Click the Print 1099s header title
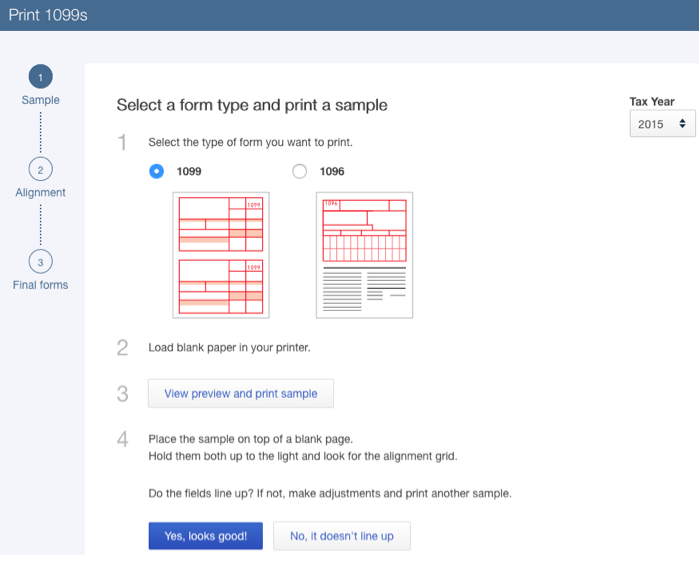699x566 pixels. (x=48, y=15)
